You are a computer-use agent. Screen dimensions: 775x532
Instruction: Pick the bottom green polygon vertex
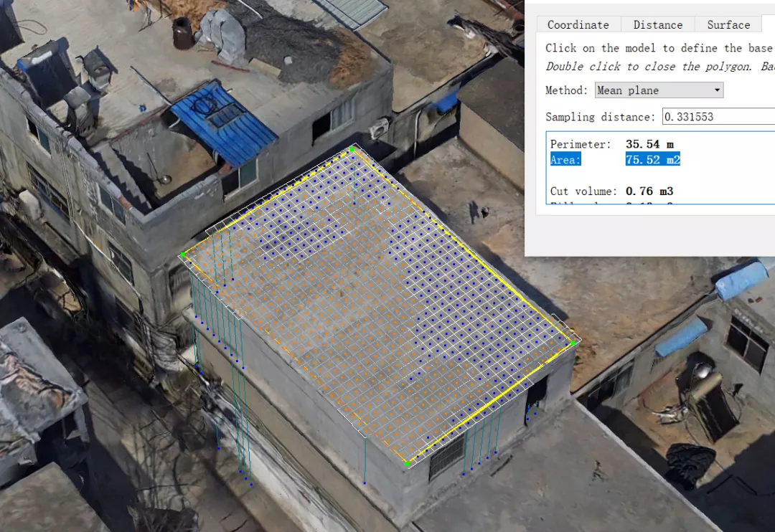[407, 464]
